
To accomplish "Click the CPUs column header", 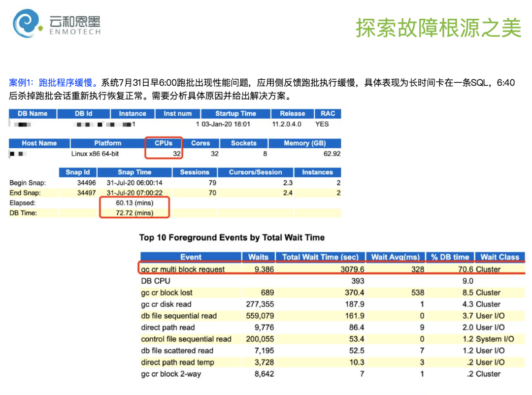I will [164, 143].
